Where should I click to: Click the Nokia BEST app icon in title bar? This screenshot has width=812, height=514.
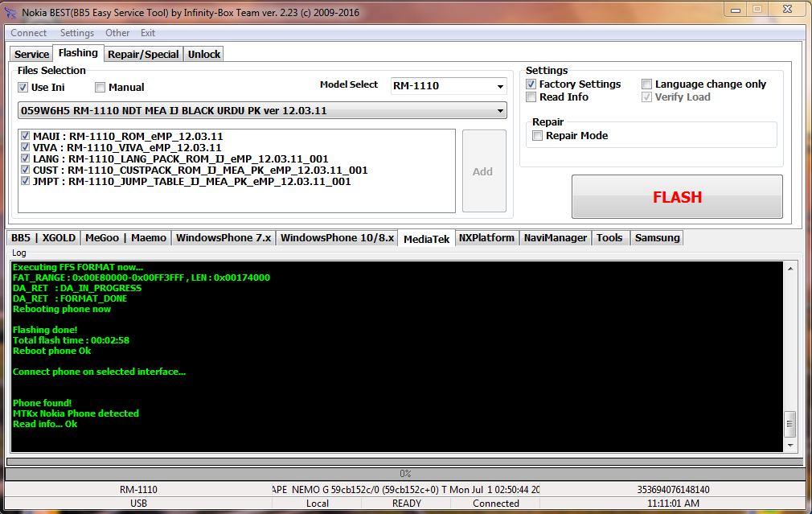click(x=10, y=12)
